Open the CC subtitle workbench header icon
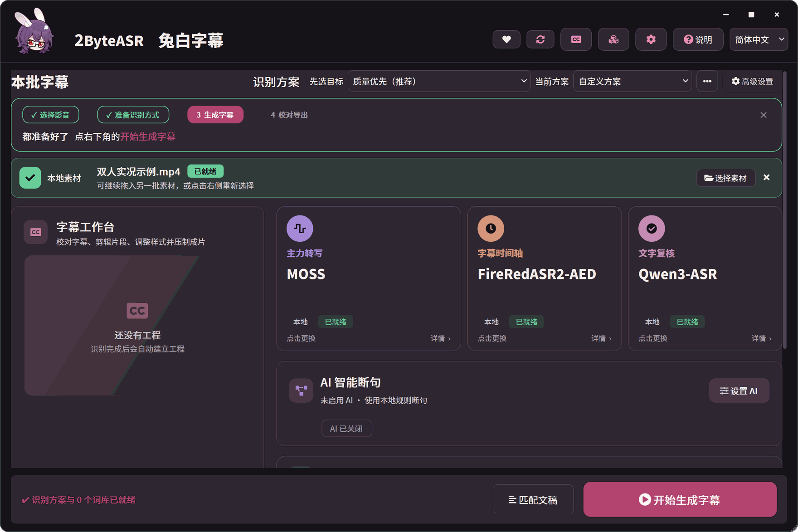 (576, 39)
